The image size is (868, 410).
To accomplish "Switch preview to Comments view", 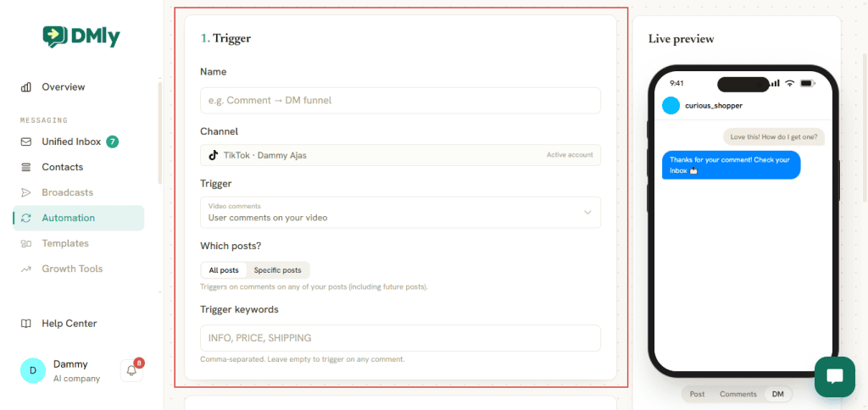I will coord(738,394).
